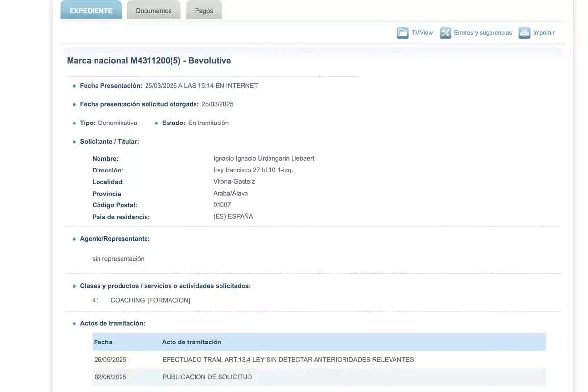Click the Fecha column header
588x392 pixels.
pyautogui.click(x=103, y=342)
